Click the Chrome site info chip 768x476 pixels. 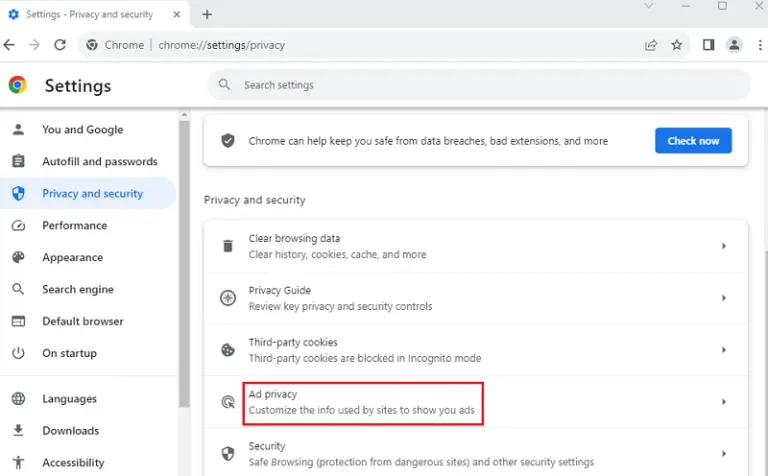(x=116, y=45)
